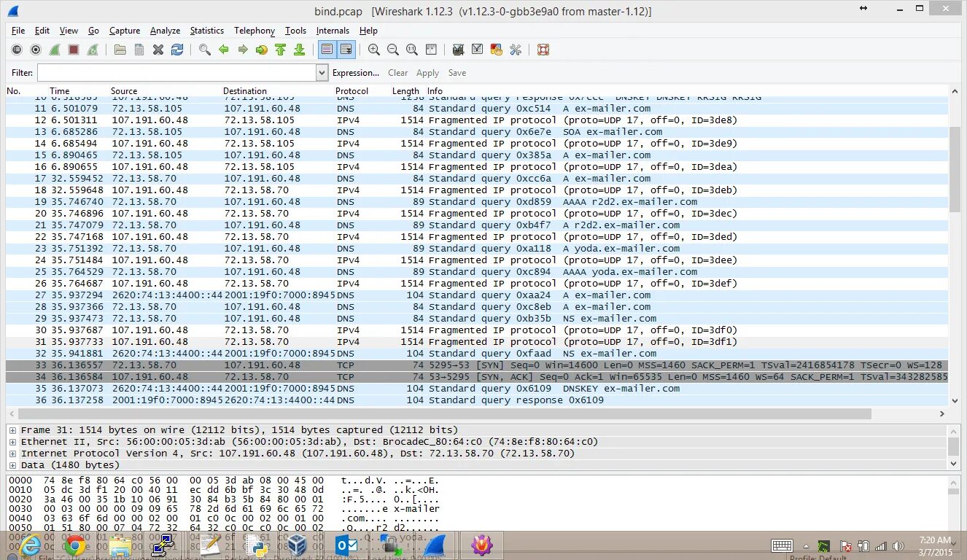Open Internet Explorer from the taskbar
This screenshot has height=560, width=967.
click(x=31, y=546)
